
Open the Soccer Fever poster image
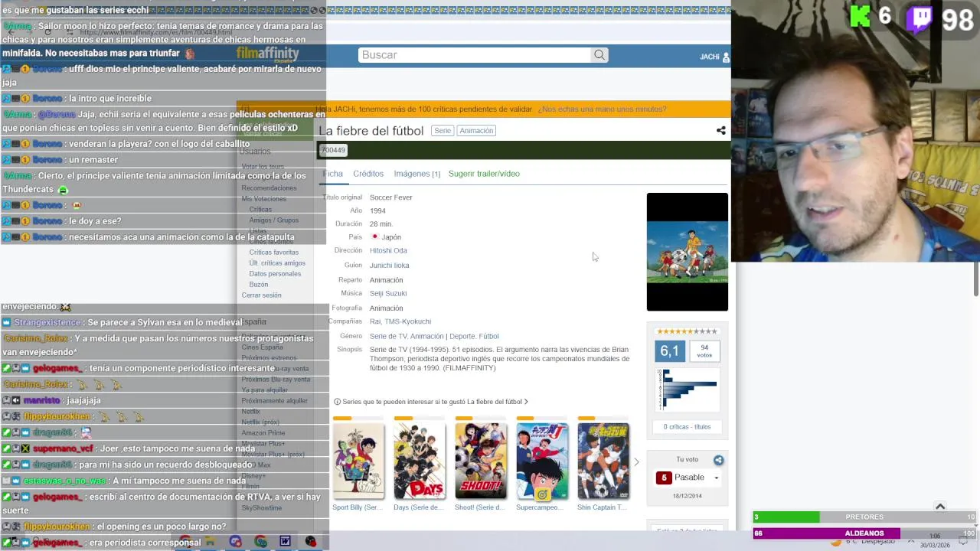pos(688,252)
